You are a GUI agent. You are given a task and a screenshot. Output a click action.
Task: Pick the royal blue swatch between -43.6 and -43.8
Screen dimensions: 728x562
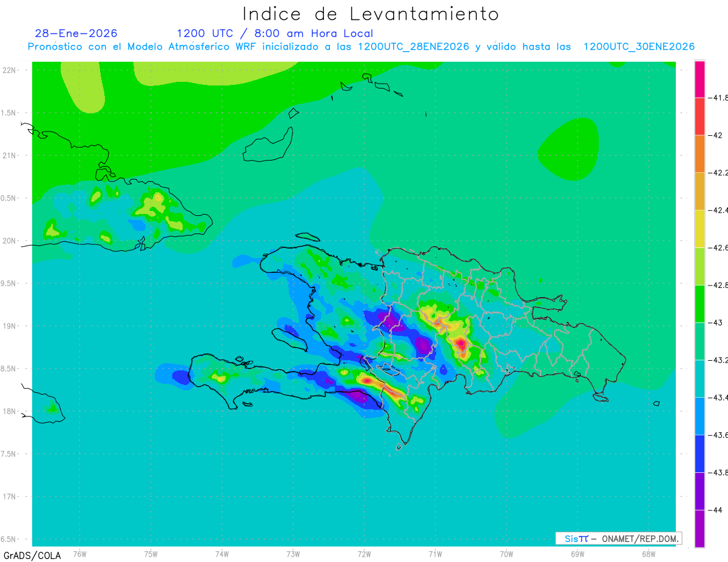click(699, 453)
